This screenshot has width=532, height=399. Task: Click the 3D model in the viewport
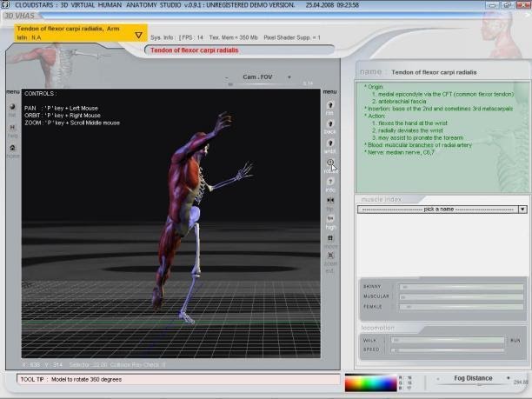point(190,217)
